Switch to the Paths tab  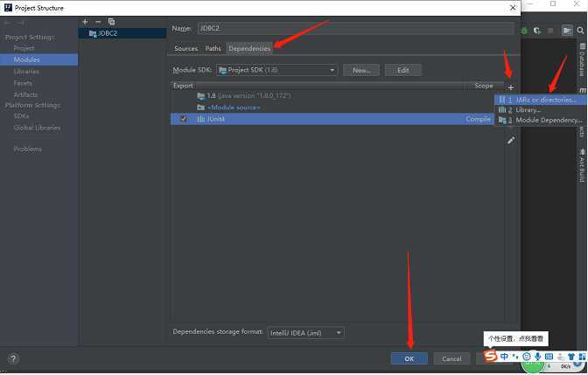click(x=213, y=49)
